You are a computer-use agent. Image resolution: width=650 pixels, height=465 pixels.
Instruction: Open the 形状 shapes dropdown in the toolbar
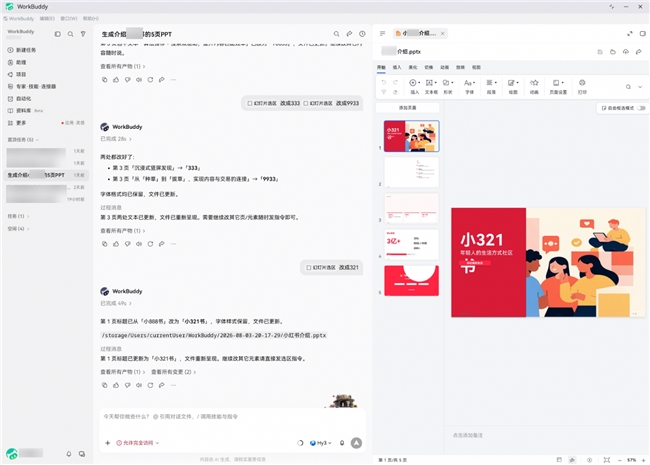point(448,87)
